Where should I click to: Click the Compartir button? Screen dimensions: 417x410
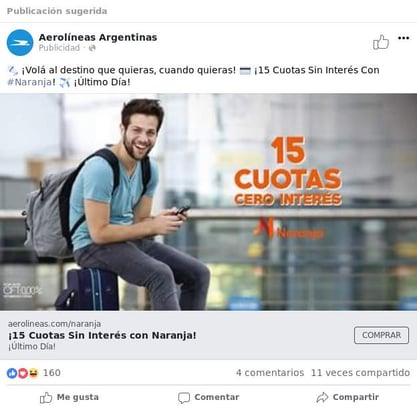pyautogui.click(x=347, y=397)
